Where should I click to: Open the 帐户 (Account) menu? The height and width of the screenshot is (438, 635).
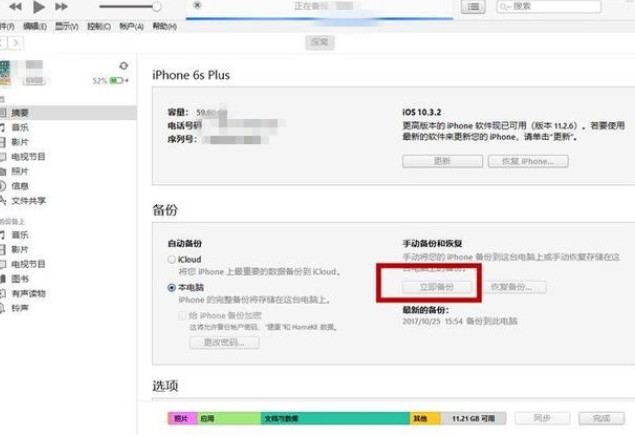(131, 23)
